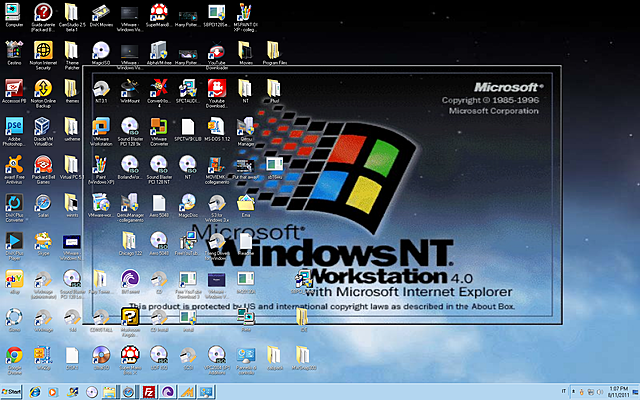Viewport: 640px width, 400px height.
Task: Launch the MagicDisc shortcut
Action: tap(188, 205)
